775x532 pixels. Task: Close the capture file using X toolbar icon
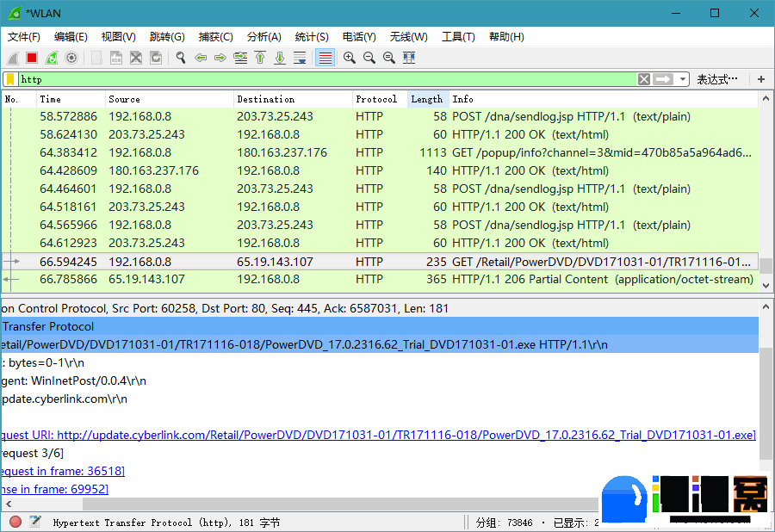tap(136, 58)
